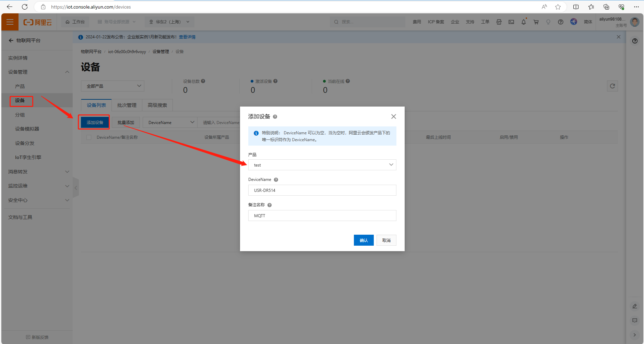Click the 备注名称 input field
Screen dimensions: 644x344
pos(322,216)
